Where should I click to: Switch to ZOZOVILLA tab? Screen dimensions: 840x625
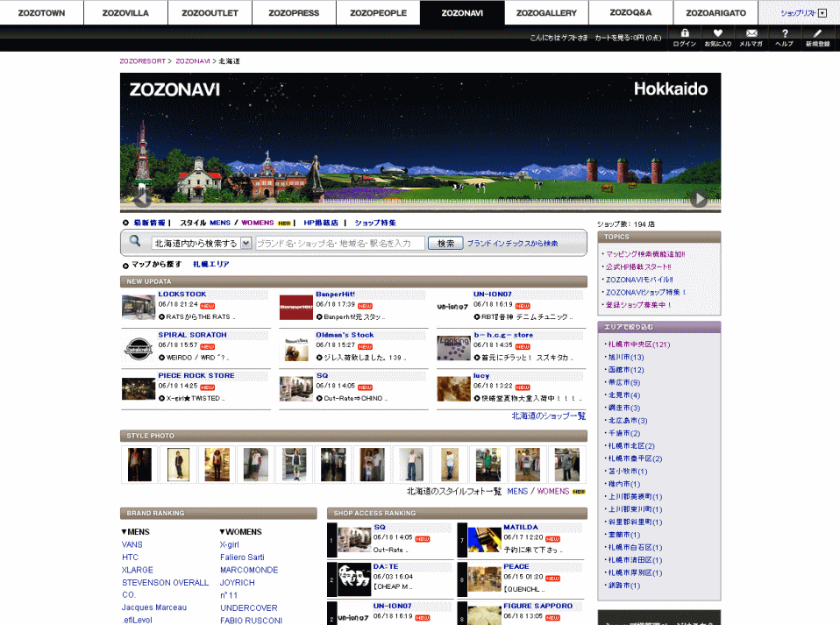pos(126,13)
